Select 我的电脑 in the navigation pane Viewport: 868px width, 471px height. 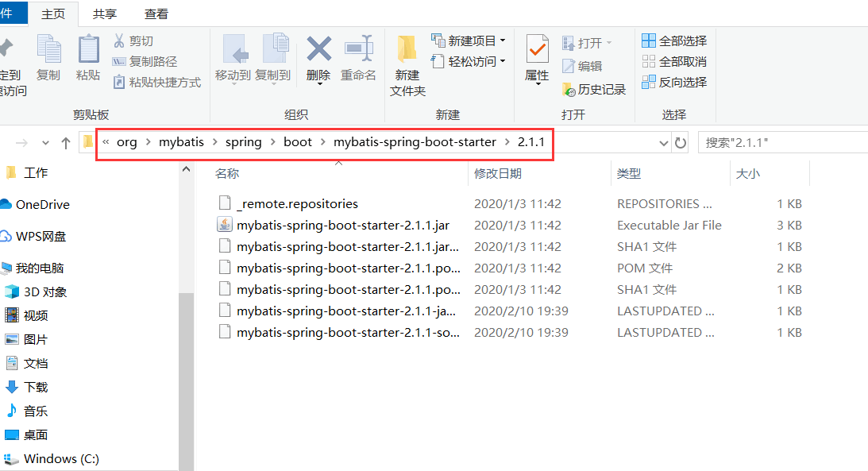click(x=33, y=268)
